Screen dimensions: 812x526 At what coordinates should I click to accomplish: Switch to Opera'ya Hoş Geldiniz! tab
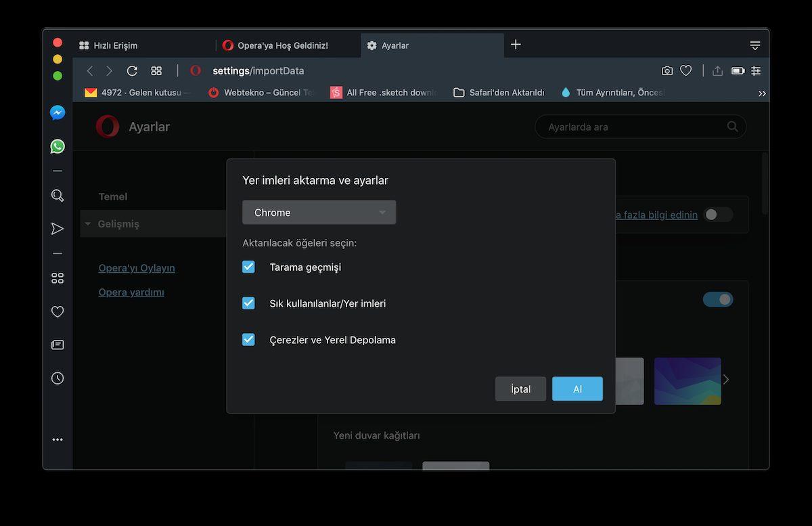(282, 45)
